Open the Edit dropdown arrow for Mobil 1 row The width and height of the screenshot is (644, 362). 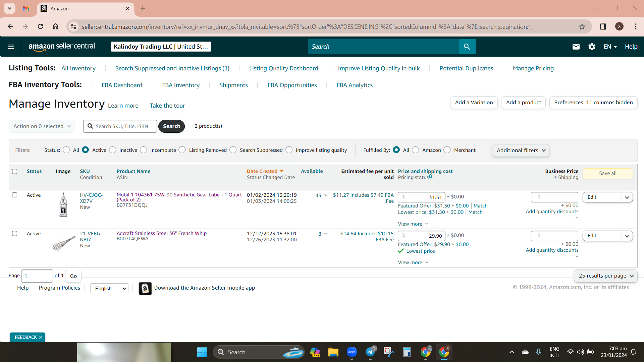[627, 197]
